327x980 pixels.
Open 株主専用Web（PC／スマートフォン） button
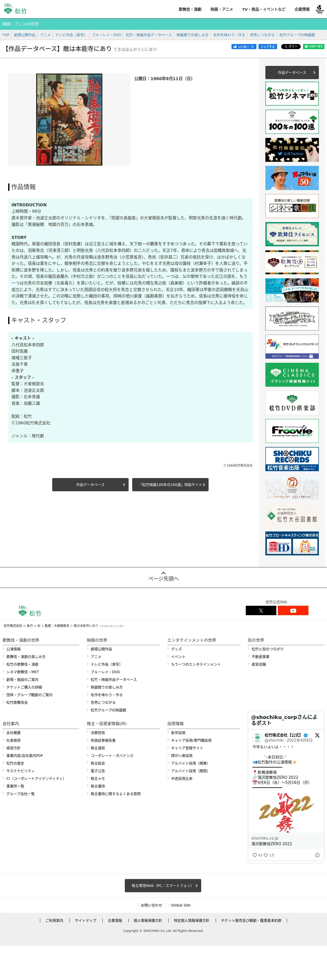pyautogui.click(x=163, y=886)
